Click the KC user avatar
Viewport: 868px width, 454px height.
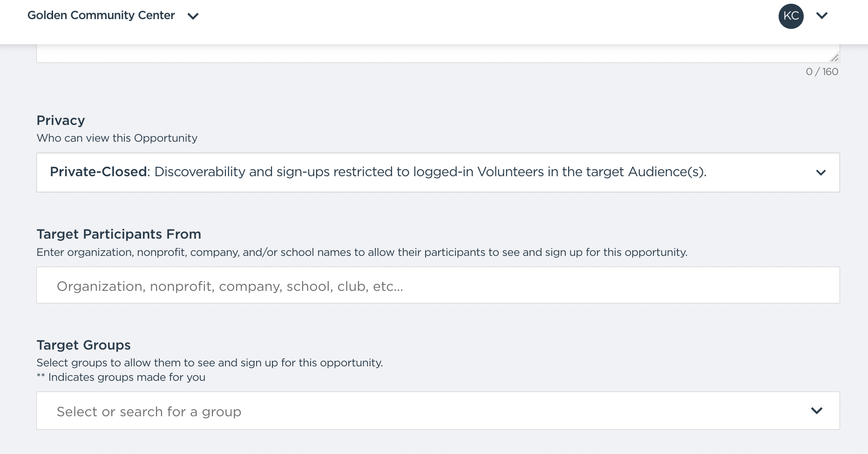(791, 16)
